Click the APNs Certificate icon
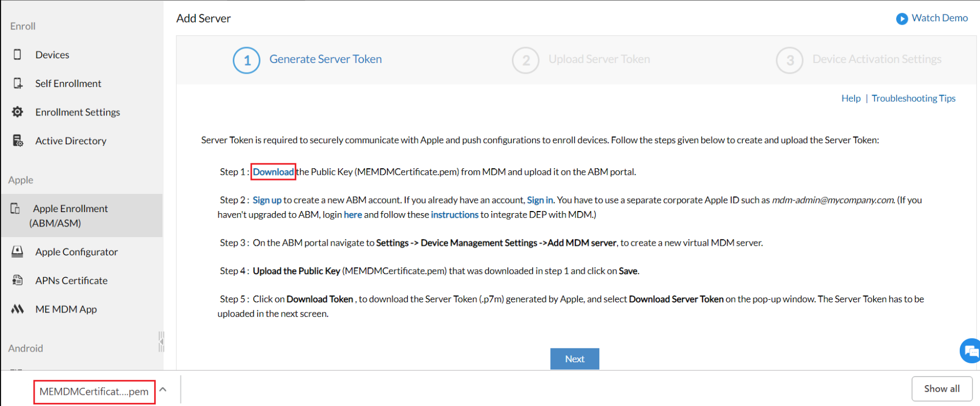Viewport: 980px width, 406px height. click(x=18, y=280)
